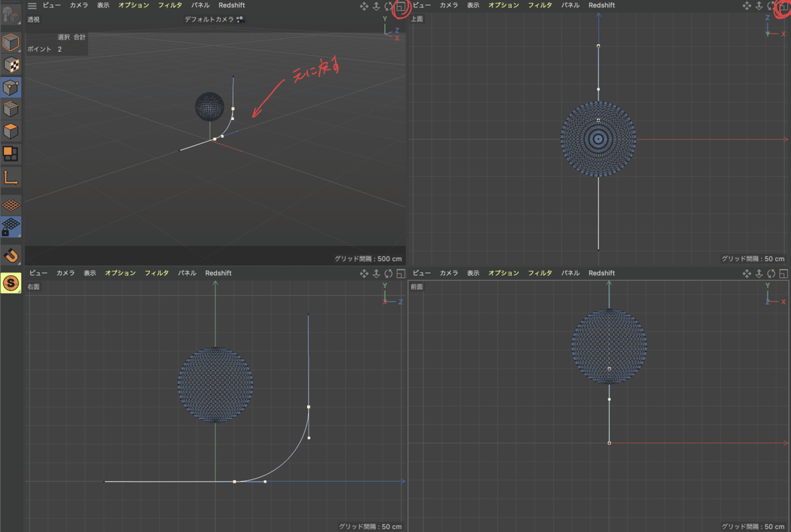Open the 表示 menu in the 右面 view
791x532 pixels.
click(x=90, y=273)
